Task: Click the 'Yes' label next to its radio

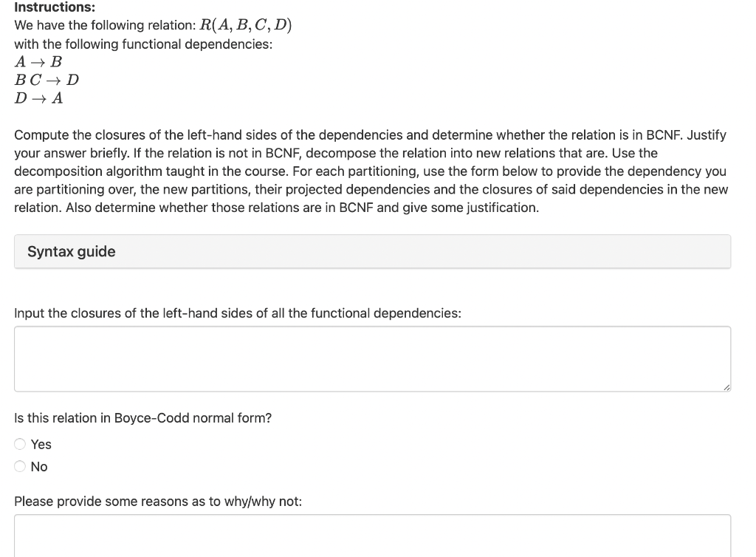Action: point(41,444)
